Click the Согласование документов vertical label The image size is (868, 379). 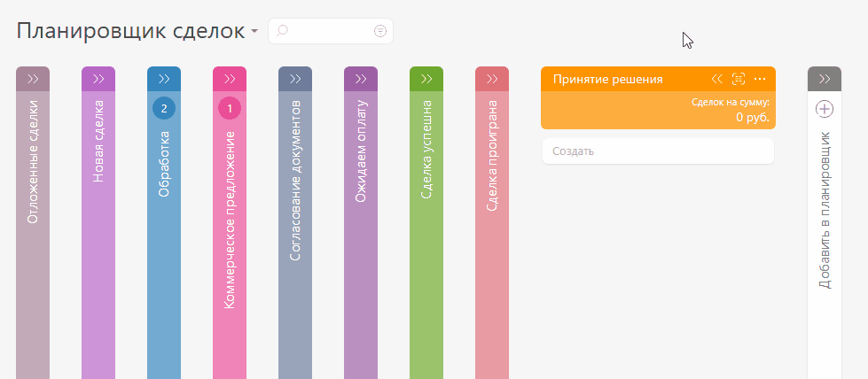[x=295, y=181]
